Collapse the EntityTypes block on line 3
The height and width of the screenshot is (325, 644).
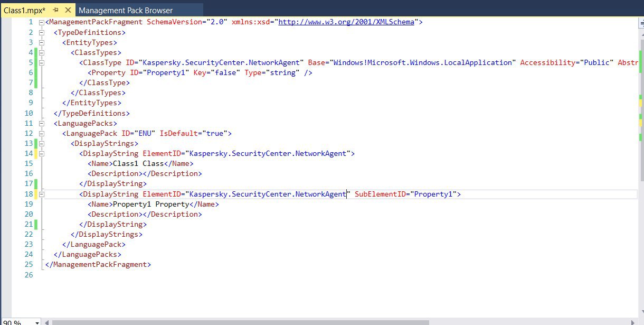(x=42, y=42)
